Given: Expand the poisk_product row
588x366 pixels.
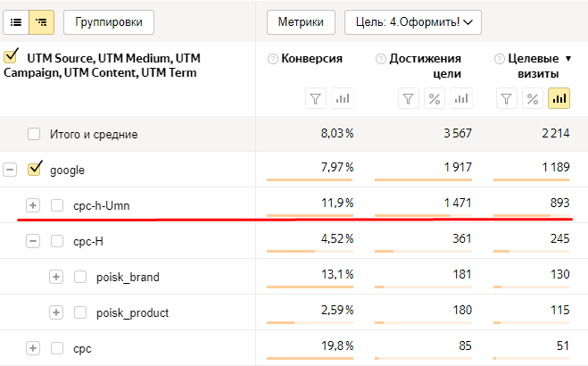Looking at the screenshot, I should [56, 312].
